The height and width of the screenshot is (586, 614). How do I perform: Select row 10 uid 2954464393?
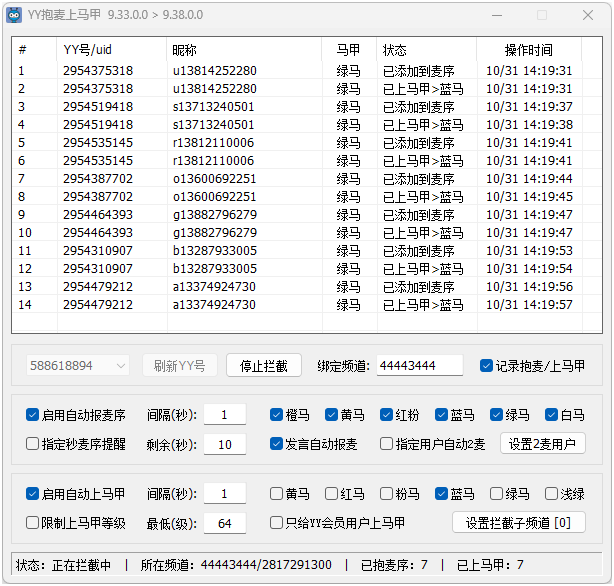[98, 233]
